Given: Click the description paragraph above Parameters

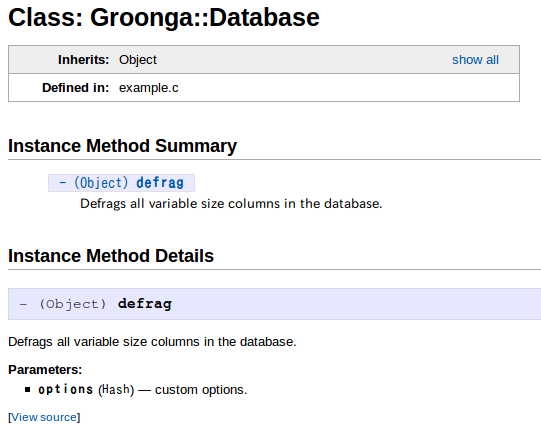Looking at the screenshot, I should pyautogui.click(x=152, y=342).
